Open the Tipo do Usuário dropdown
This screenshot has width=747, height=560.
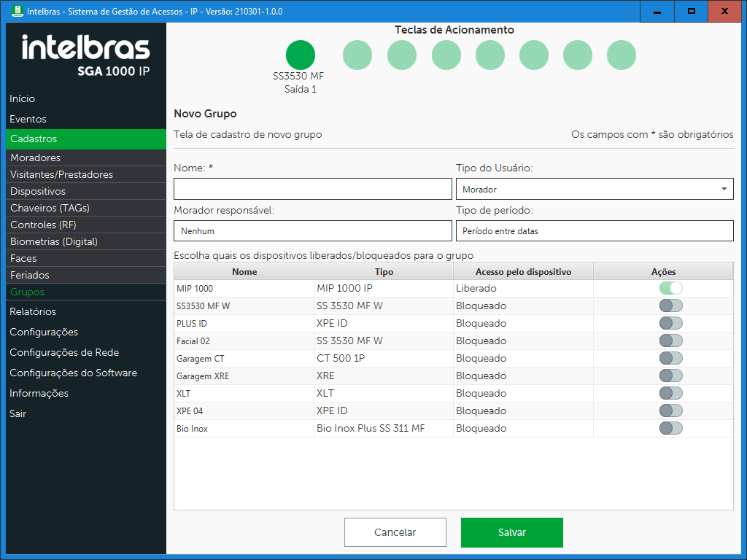594,189
